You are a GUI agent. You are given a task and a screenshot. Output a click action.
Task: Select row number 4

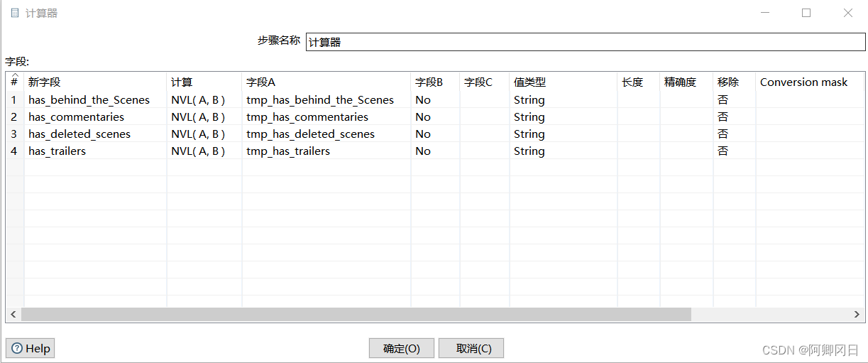(14, 151)
